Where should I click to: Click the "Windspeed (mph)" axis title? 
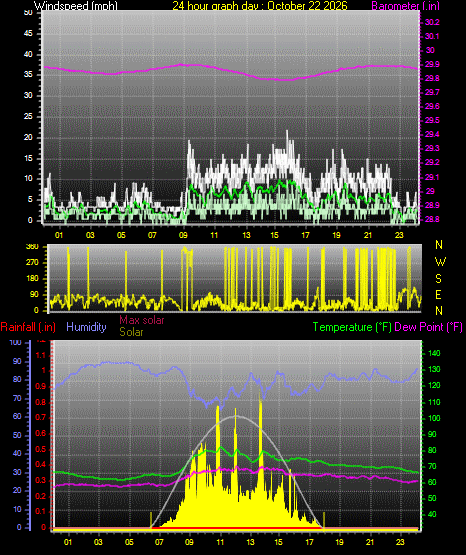point(76,6)
